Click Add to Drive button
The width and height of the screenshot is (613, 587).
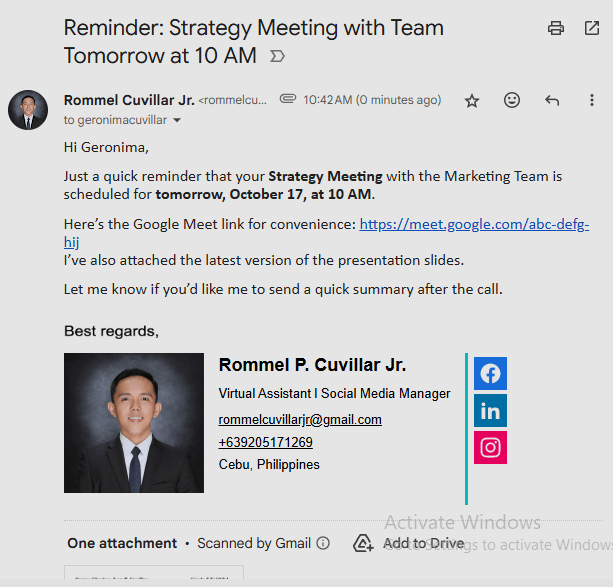pyautogui.click(x=409, y=544)
